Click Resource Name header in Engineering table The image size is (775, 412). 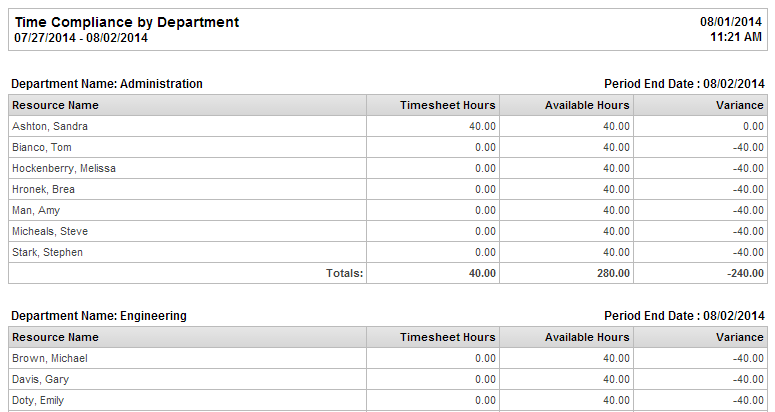click(x=55, y=337)
